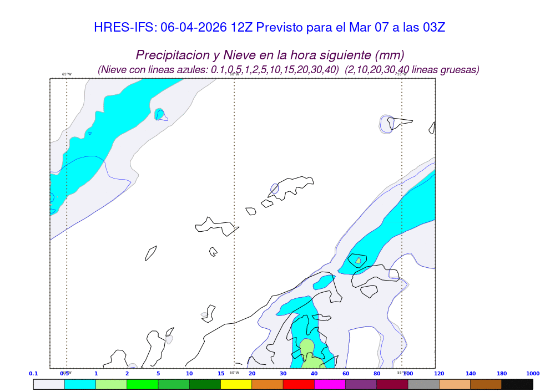
Task: Click the 1000 label on the scale
Action: click(x=532, y=374)
